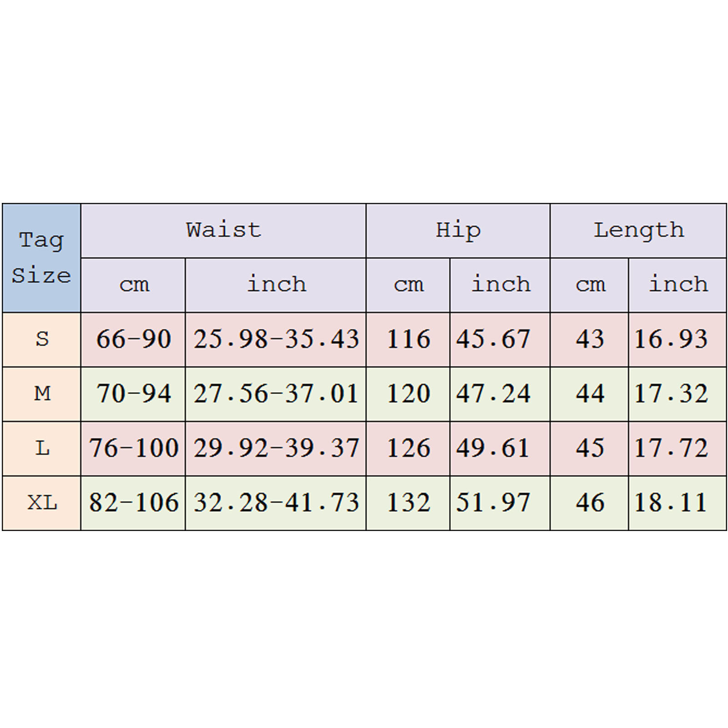Select the S size row label

[x=42, y=339]
